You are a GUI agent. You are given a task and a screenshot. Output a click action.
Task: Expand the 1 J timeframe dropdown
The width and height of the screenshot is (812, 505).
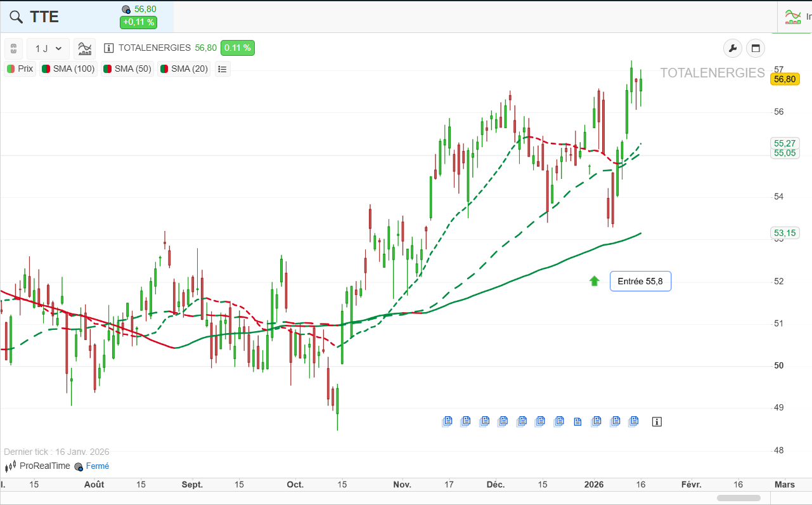pyautogui.click(x=48, y=48)
